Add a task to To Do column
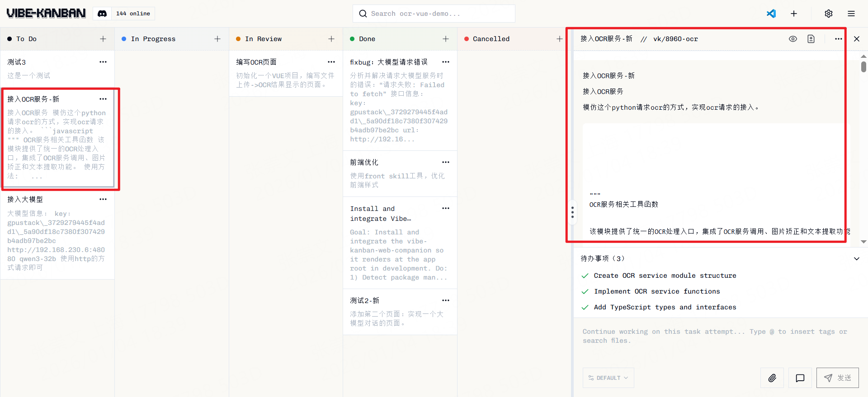This screenshot has width=868, height=397. click(x=103, y=39)
